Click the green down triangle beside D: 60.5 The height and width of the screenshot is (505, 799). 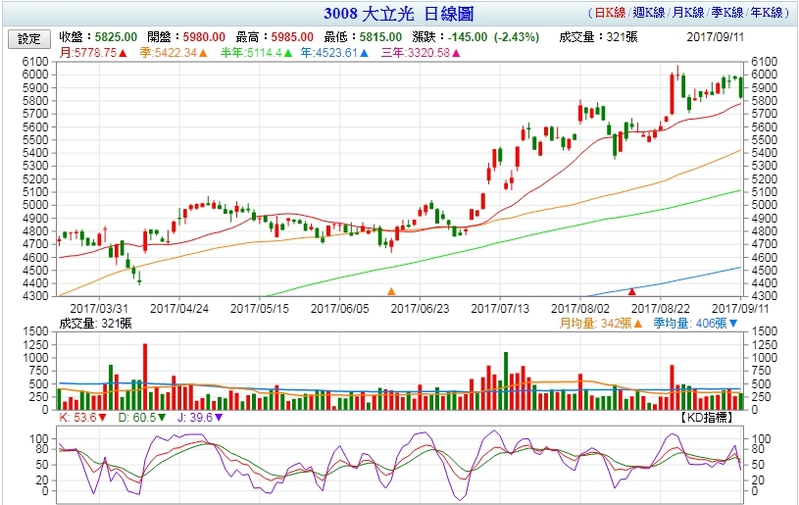pyautogui.click(x=162, y=418)
